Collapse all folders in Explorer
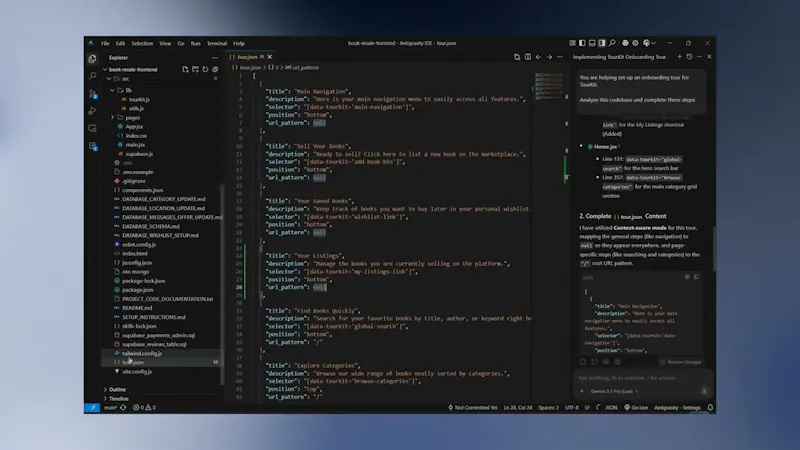The width and height of the screenshot is (800, 450). 215,69
